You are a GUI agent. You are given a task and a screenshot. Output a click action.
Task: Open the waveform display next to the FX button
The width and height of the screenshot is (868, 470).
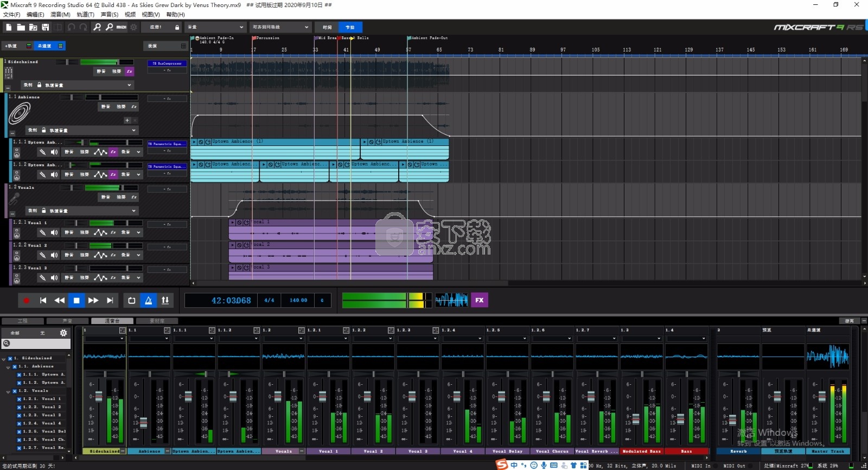pyautogui.click(x=451, y=300)
